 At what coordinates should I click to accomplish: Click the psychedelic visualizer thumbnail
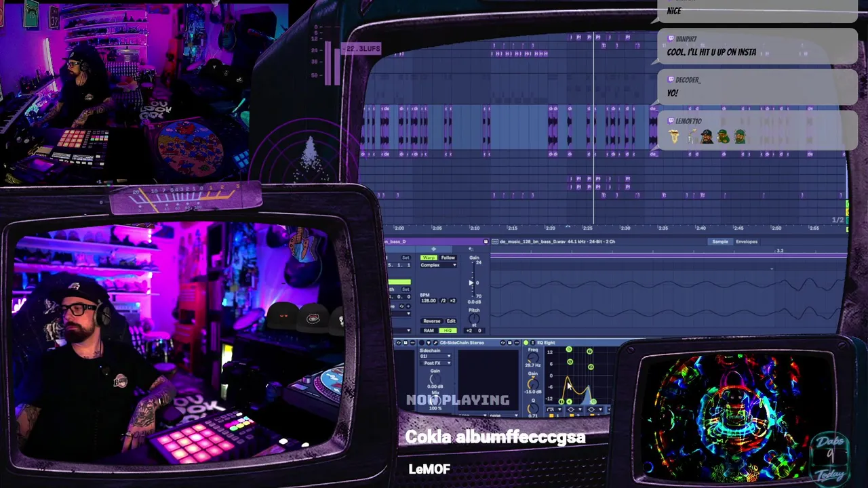736,418
